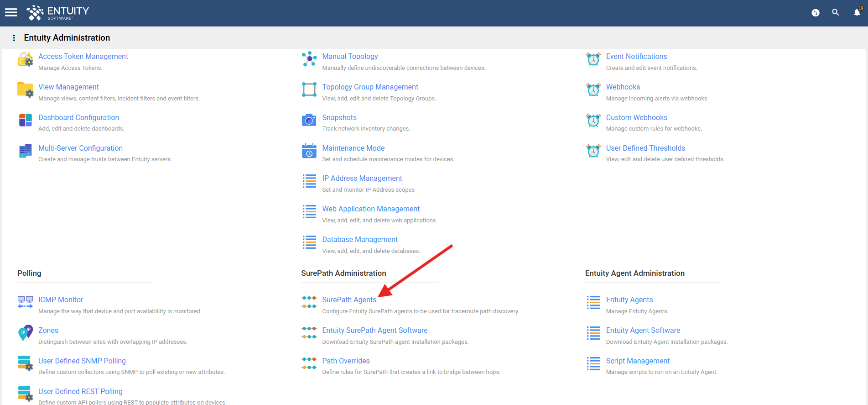
Task: Click the Dashboard Configuration tiles icon
Action: coord(25,120)
